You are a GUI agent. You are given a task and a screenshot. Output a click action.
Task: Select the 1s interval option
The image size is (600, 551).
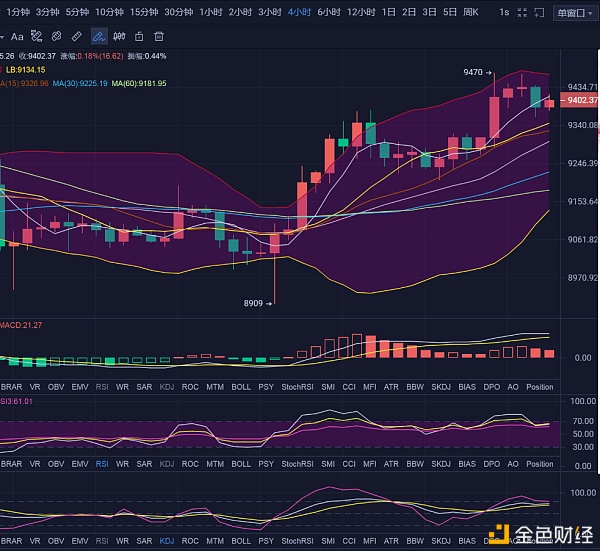click(x=504, y=12)
